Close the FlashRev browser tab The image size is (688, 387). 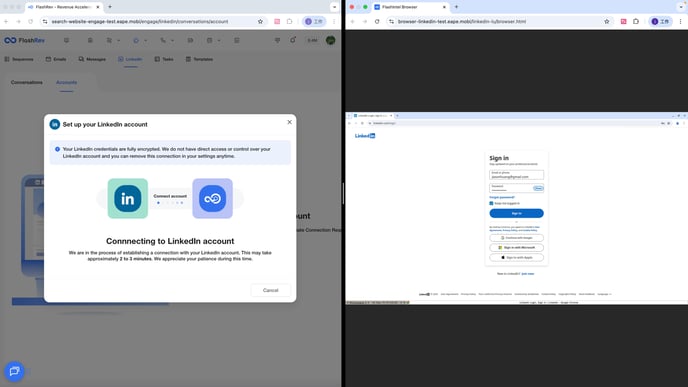[98, 7]
